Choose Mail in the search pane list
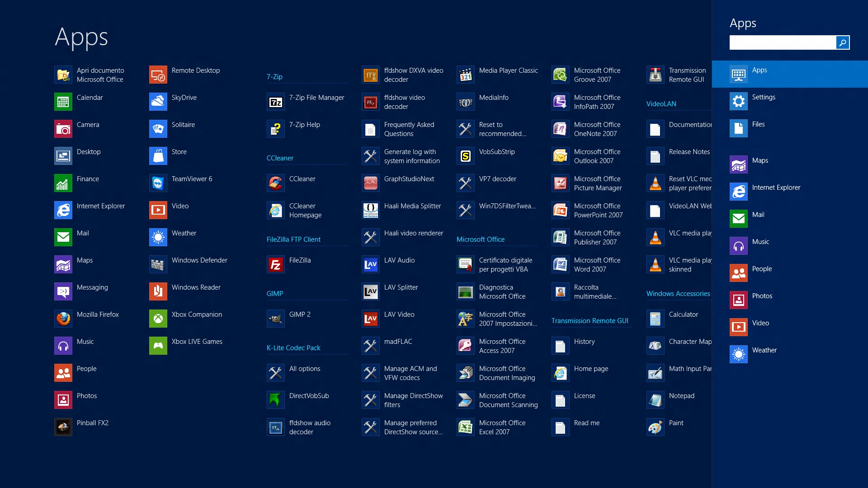 tap(790, 219)
